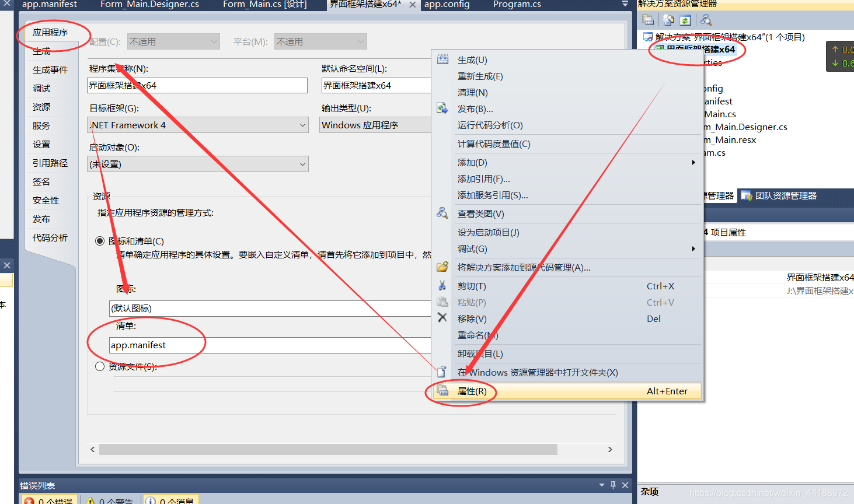Screen dimensions: 854x504
Task: Open the Properties toolbar icon in Solution Explorer
Action: pyautogui.click(x=648, y=20)
